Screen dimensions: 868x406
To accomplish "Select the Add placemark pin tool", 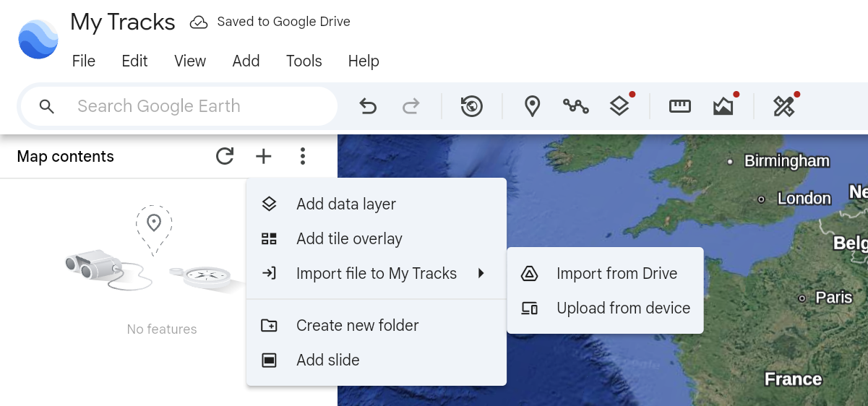I will tap(533, 107).
